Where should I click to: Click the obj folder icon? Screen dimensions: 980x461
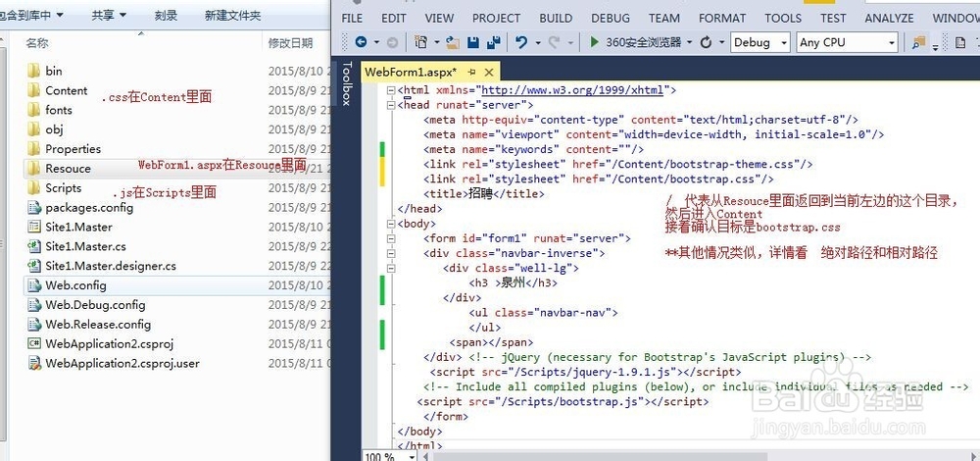[33, 129]
